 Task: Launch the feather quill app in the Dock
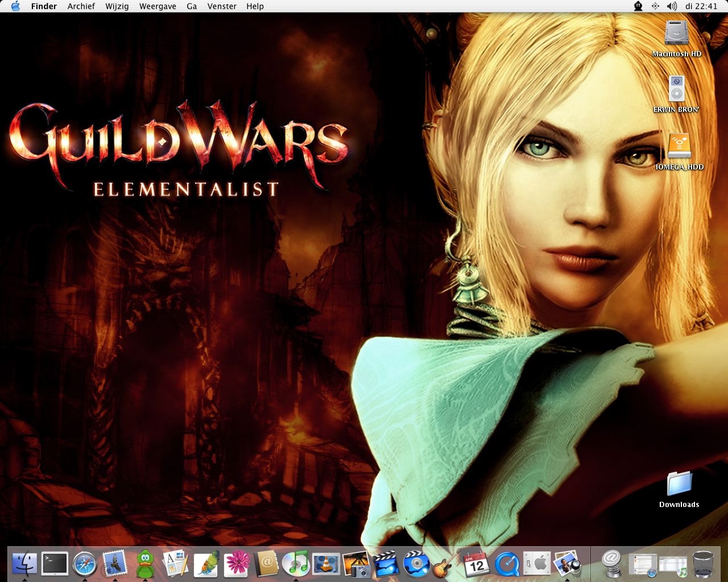click(x=205, y=564)
